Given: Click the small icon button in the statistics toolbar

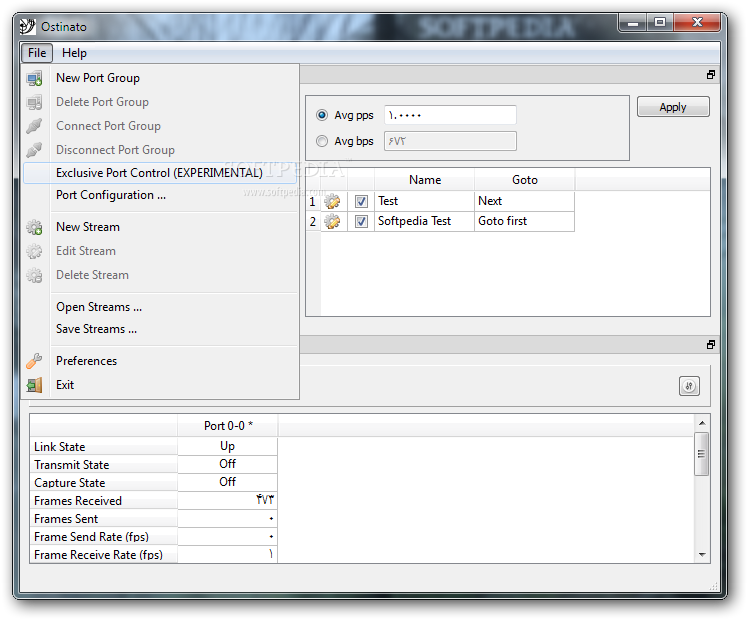Looking at the screenshot, I should (689, 386).
